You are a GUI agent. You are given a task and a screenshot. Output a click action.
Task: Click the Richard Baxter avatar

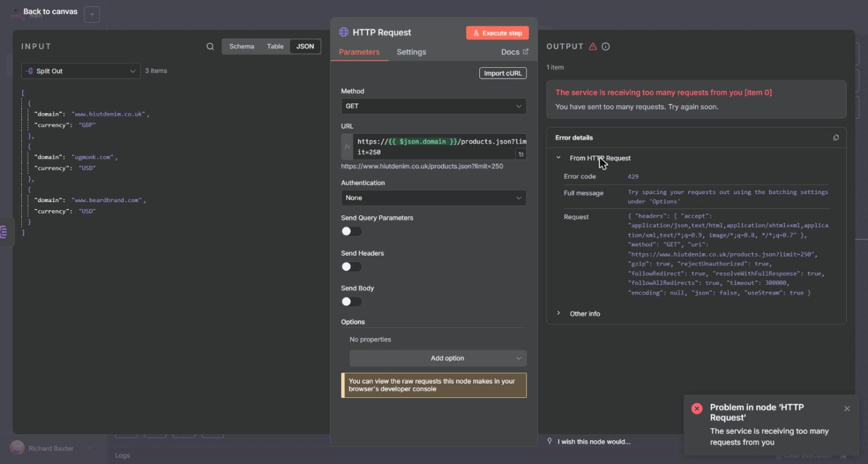(x=17, y=448)
